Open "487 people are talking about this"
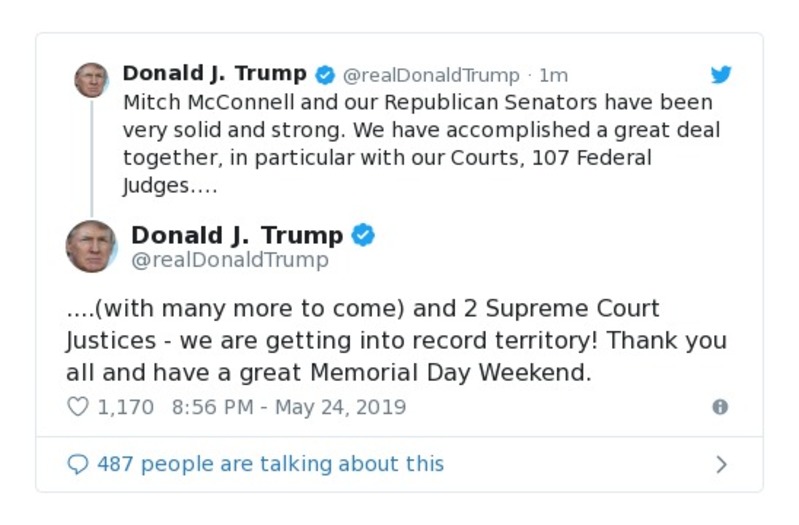Viewport: 799px width, 525px height. tap(270, 464)
